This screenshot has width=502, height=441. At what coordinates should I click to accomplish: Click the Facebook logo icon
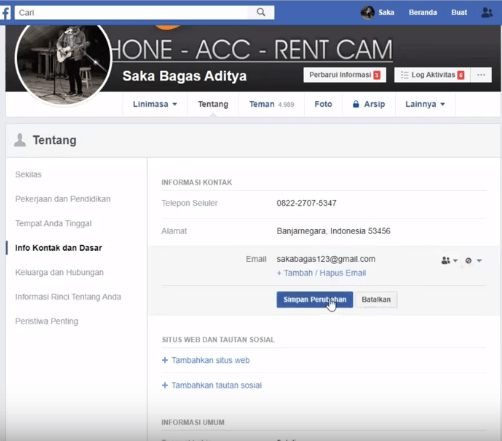coord(5,13)
